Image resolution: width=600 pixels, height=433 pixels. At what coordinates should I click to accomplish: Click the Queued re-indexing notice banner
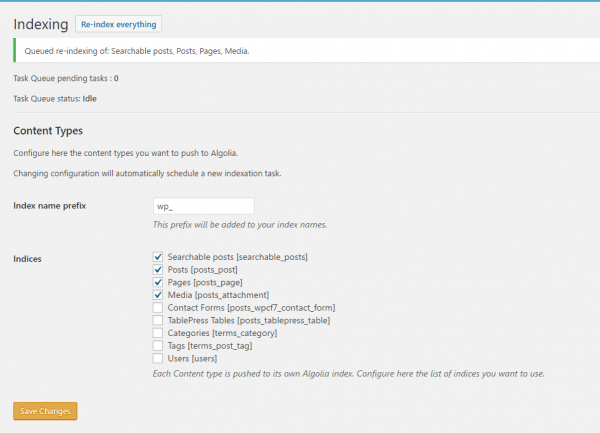[307, 50]
